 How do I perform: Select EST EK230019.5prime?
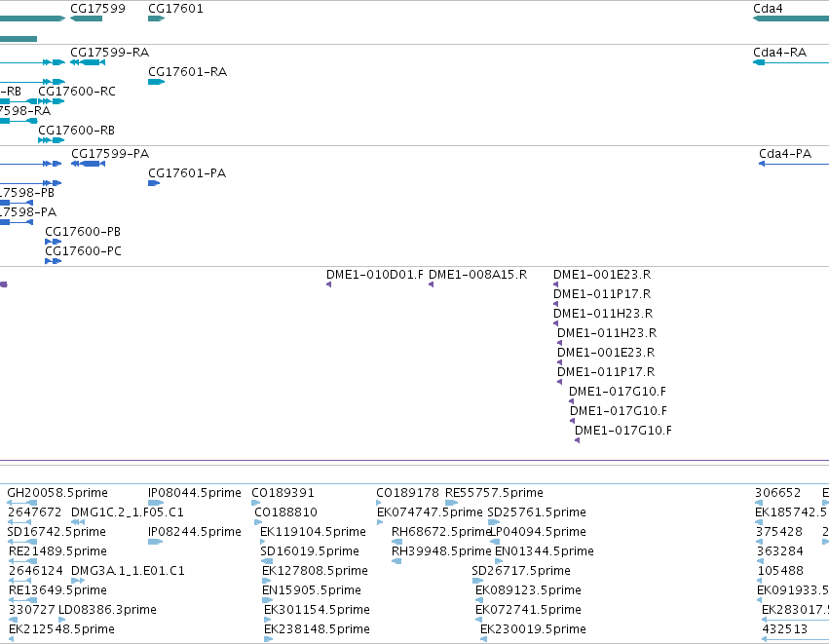[x=533, y=629]
